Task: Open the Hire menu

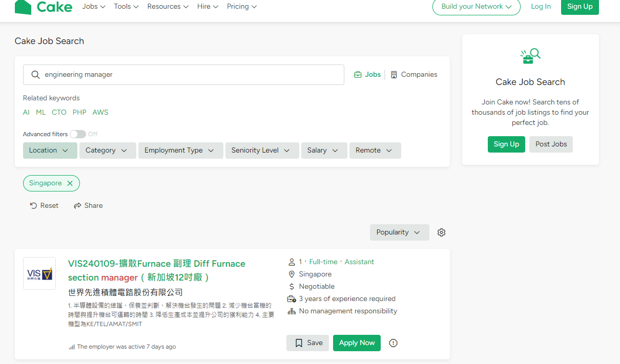Action: point(208,7)
